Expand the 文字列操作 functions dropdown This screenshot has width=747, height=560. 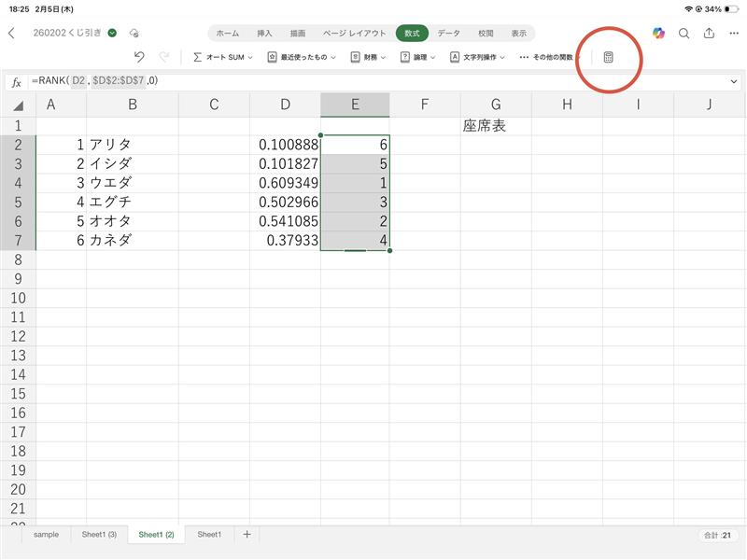point(477,57)
